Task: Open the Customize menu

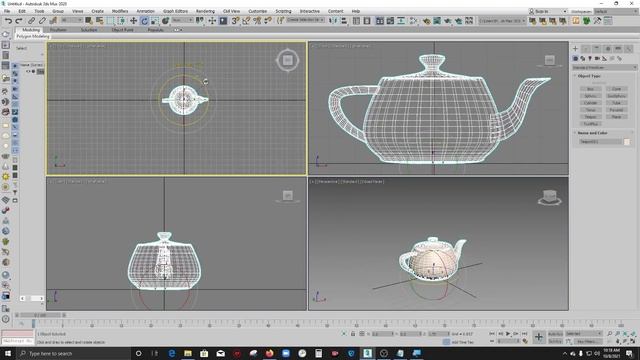Action: (x=258, y=11)
